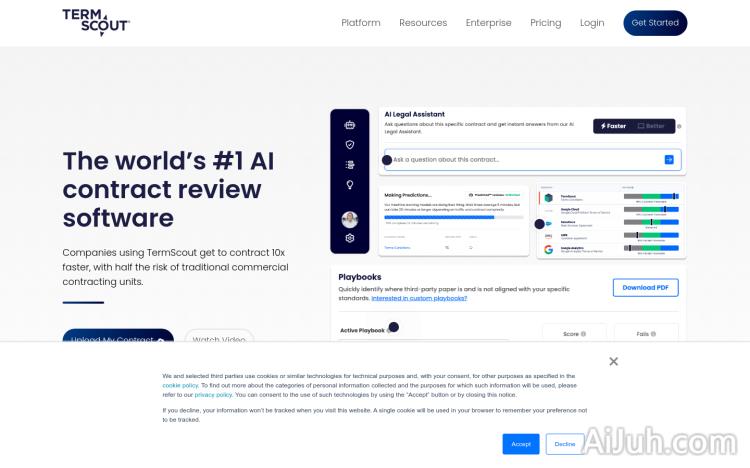Click the Login link
The width and height of the screenshot is (750, 468).
592,23
